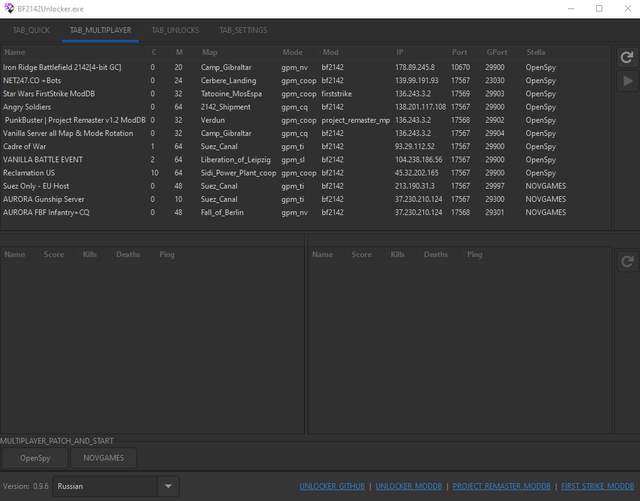Viewport: 640px width, 501px height.
Task: Select Star Wars FirstStrike ModDB server
Action: click(305, 94)
